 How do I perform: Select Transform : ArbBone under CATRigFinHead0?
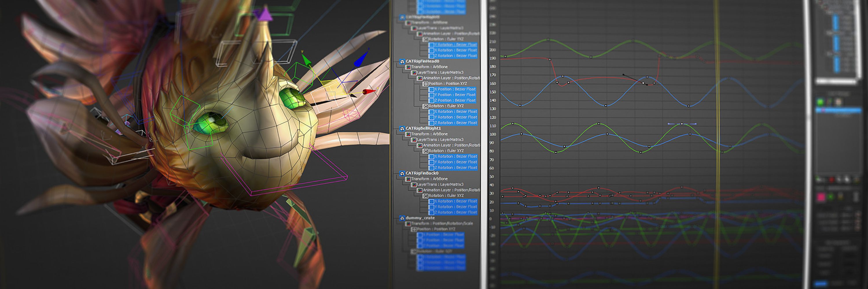[x=429, y=67]
